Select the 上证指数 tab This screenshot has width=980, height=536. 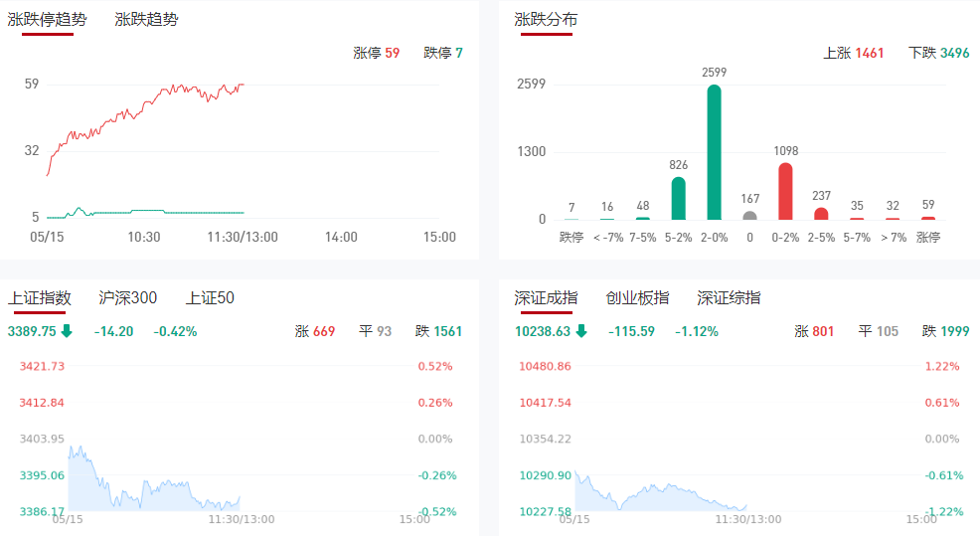pyautogui.click(x=40, y=297)
